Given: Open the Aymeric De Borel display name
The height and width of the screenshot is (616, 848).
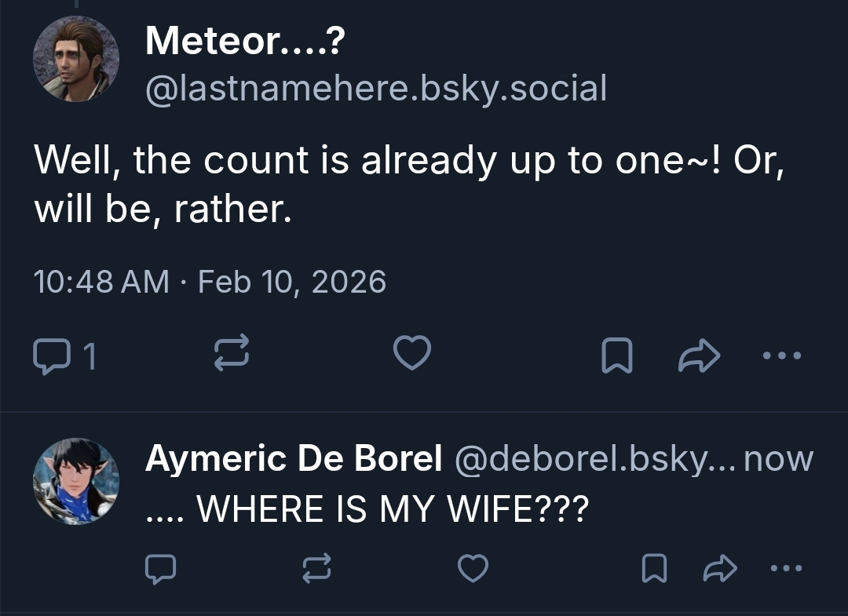Looking at the screenshot, I should 294,459.
